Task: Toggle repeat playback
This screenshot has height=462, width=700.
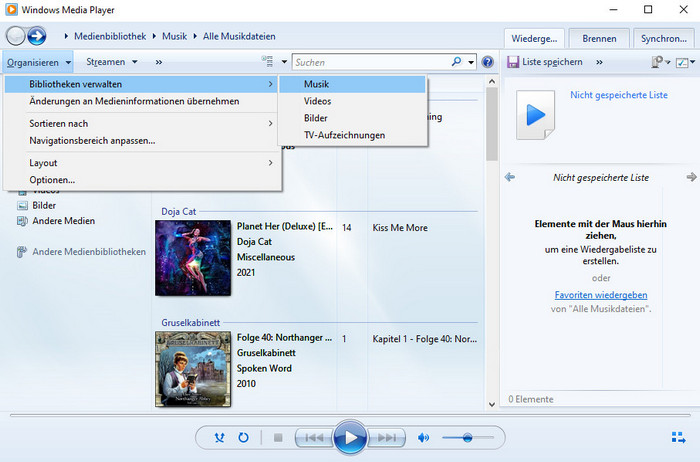Action: point(243,437)
